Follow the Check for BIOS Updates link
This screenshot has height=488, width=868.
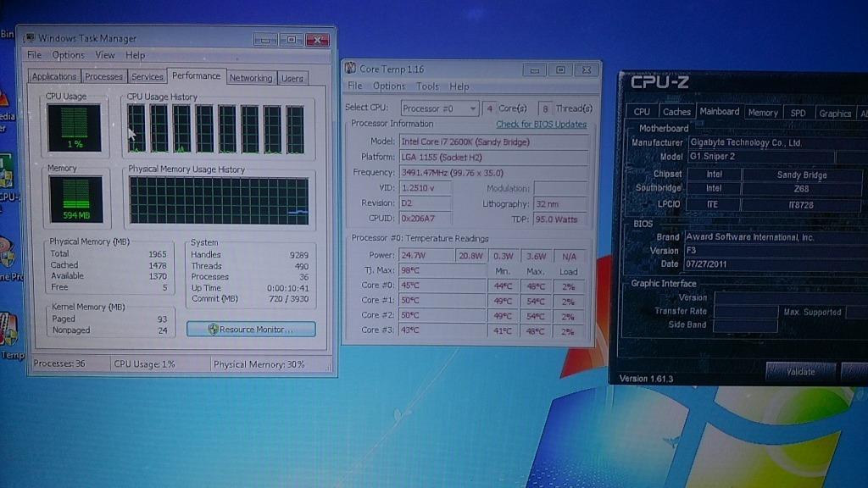[540, 124]
